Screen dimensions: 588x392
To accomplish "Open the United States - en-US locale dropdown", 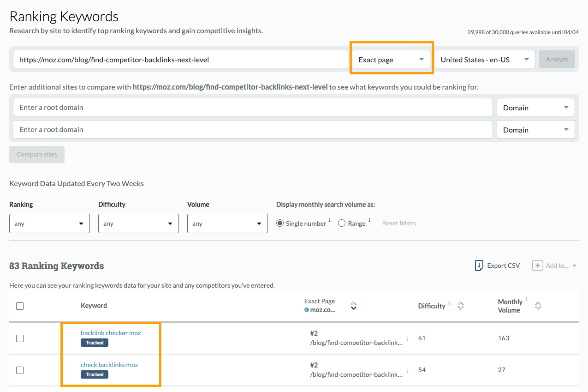I will pos(485,59).
